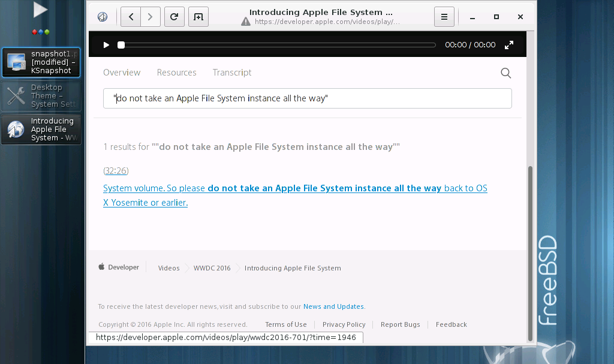614x364 pixels.
Task: Jump to the 32:26 timestamp link
Action: (116, 171)
